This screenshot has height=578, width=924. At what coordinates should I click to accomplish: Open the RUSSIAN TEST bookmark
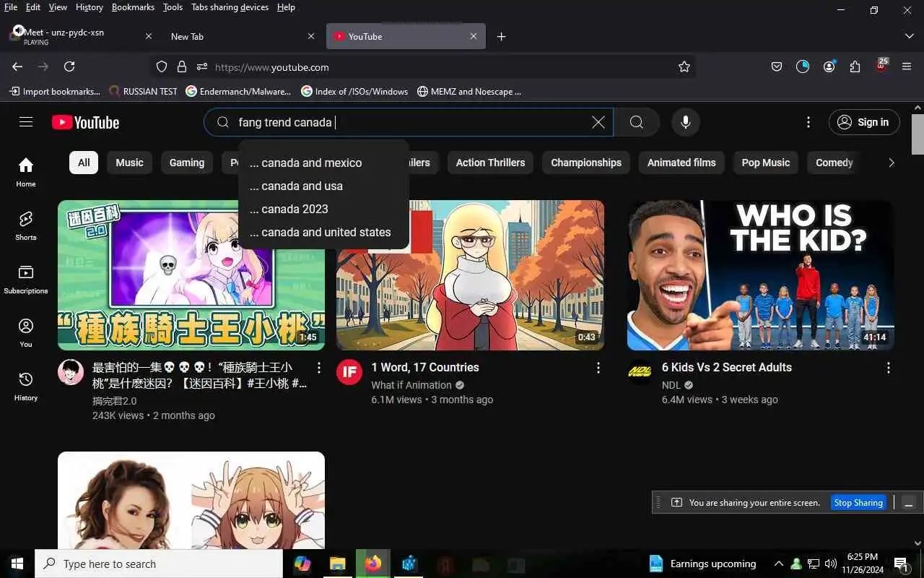pos(143,92)
